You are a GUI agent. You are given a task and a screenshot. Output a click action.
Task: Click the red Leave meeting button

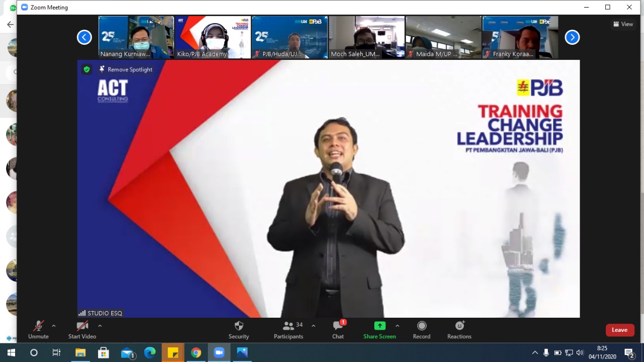pyautogui.click(x=619, y=330)
